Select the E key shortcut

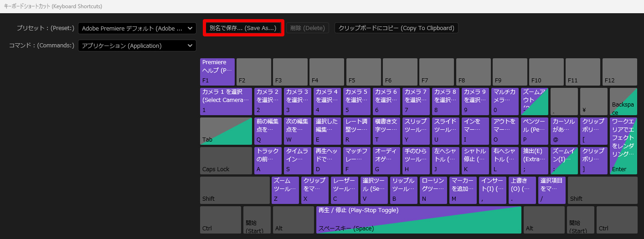327,131
